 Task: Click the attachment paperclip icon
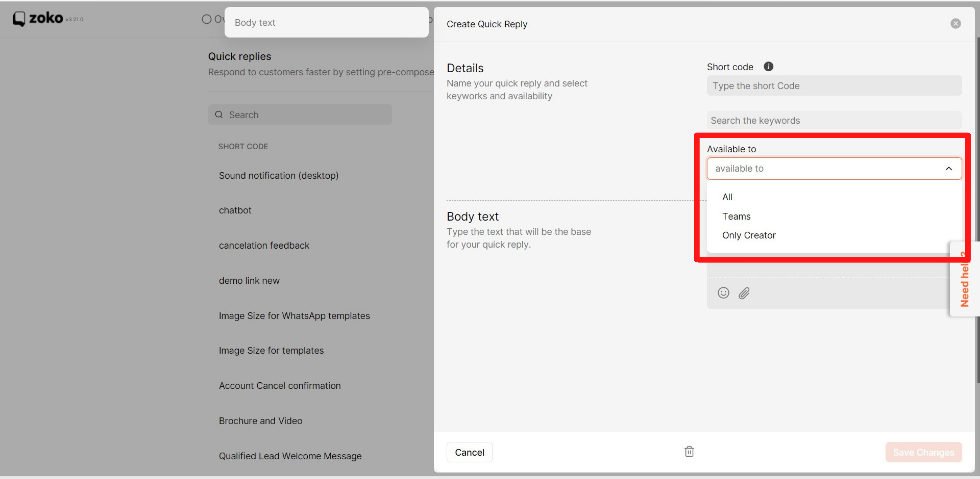(744, 293)
